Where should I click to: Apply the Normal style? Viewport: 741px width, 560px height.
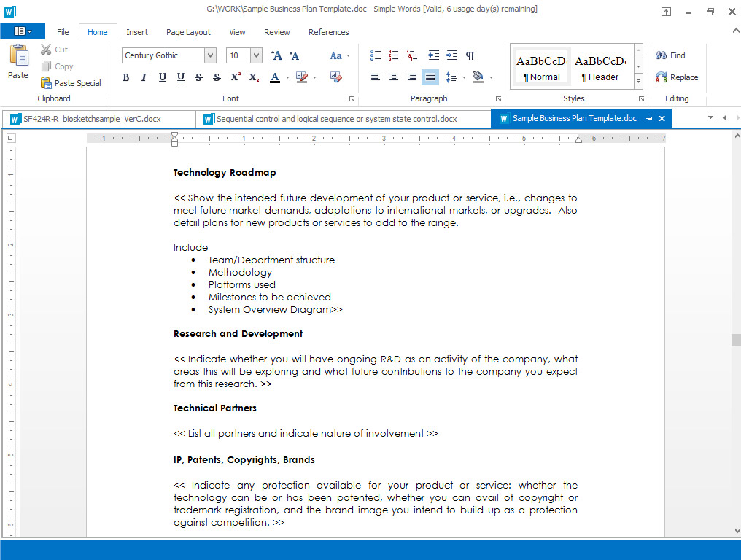pos(542,68)
